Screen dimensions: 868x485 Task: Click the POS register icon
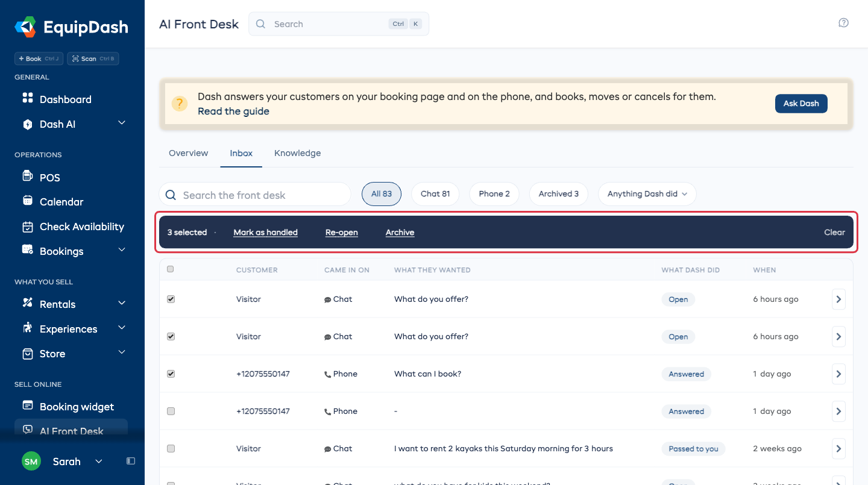click(x=27, y=176)
